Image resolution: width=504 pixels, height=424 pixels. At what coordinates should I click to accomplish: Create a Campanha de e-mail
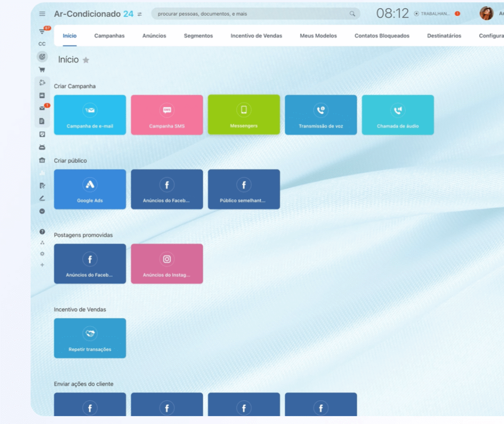pos(90,115)
